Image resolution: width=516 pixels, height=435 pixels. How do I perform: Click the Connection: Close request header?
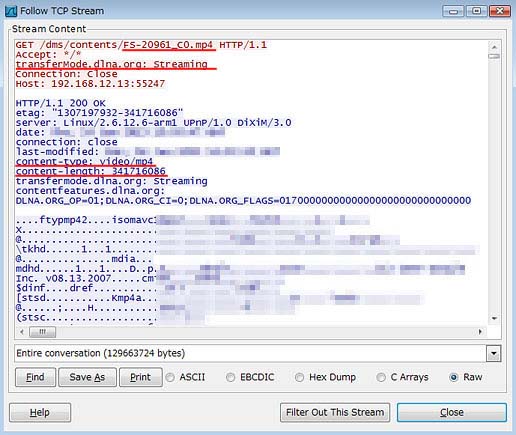point(66,74)
